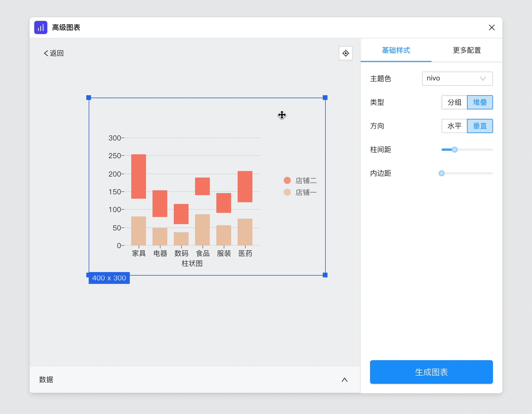Set direction to 垂直
This screenshot has height=414, width=532.
coord(480,126)
